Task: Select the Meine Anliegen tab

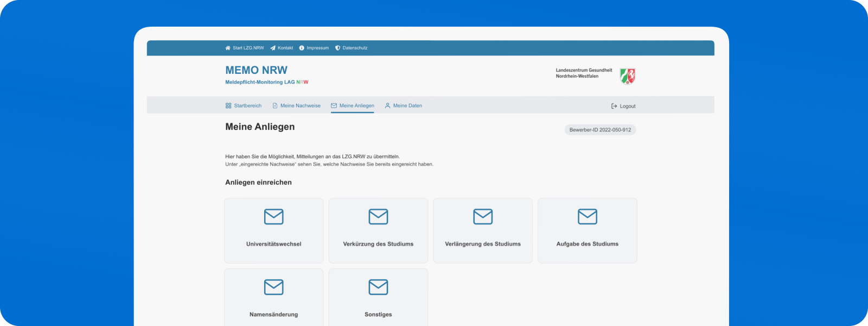Action: pyautogui.click(x=353, y=105)
